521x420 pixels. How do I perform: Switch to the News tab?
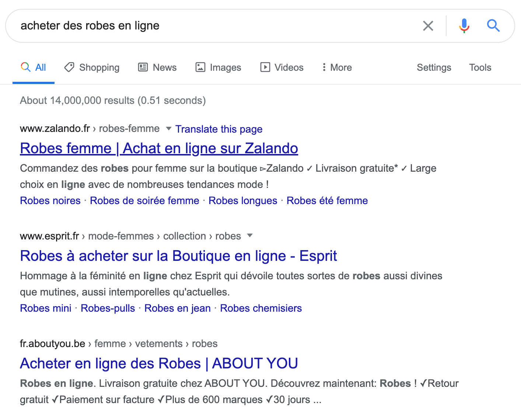click(x=157, y=67)
